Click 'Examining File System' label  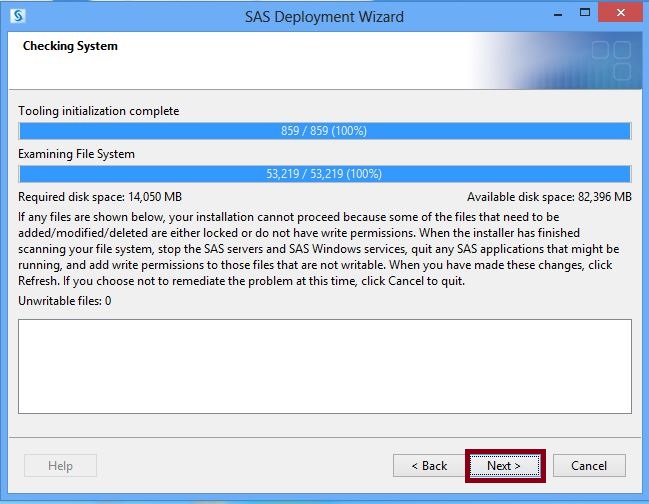point(76,154)
